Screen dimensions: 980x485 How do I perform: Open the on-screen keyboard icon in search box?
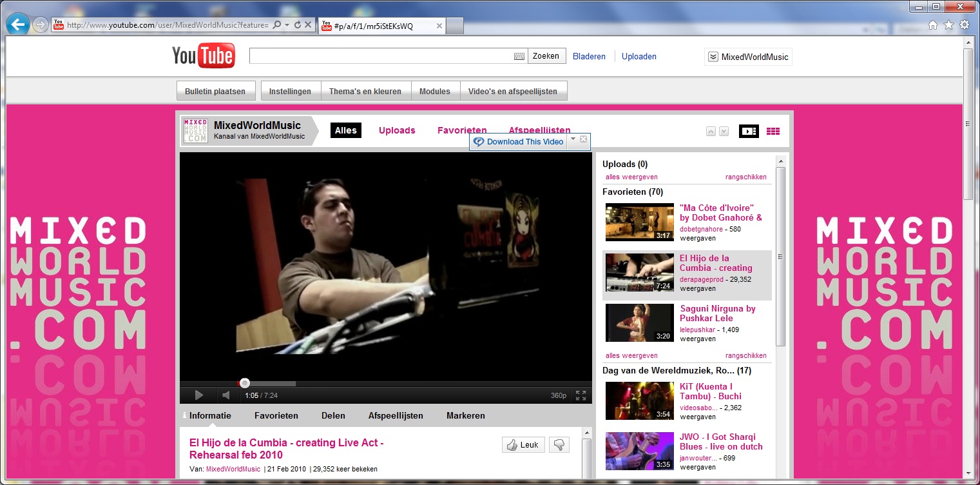pyautogui.click(x=519, y=56)
